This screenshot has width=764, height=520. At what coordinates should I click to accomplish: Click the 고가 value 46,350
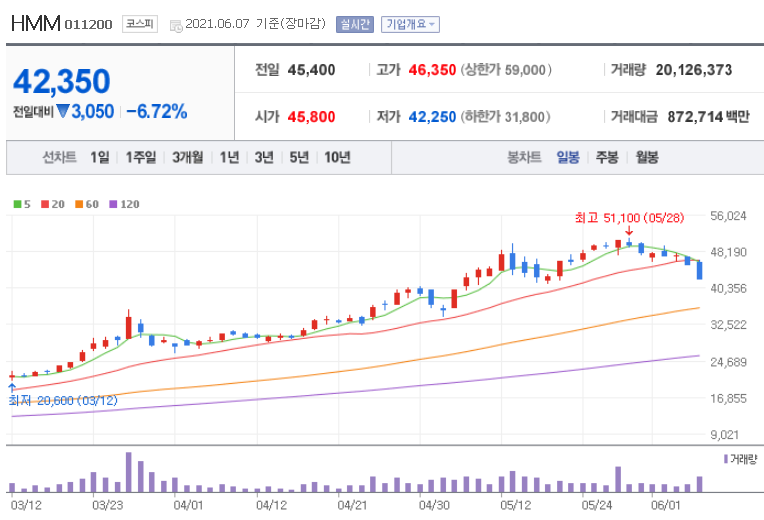432,70
